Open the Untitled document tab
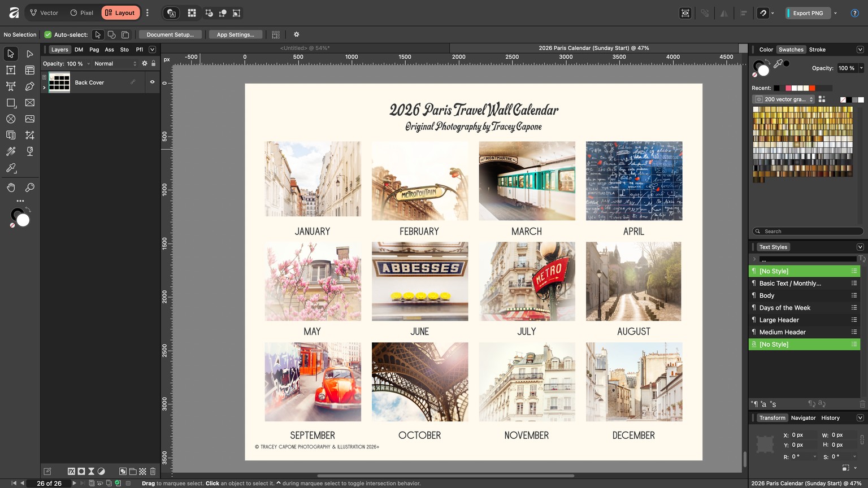The image size is (868, 488). [x=305, y=48]
